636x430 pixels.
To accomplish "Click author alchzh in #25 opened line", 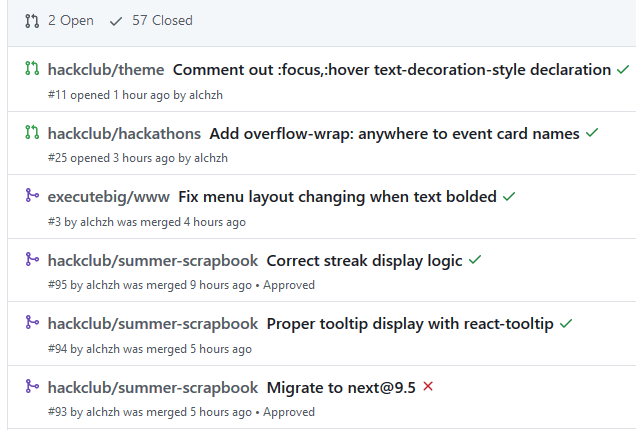I will (211, 158).
